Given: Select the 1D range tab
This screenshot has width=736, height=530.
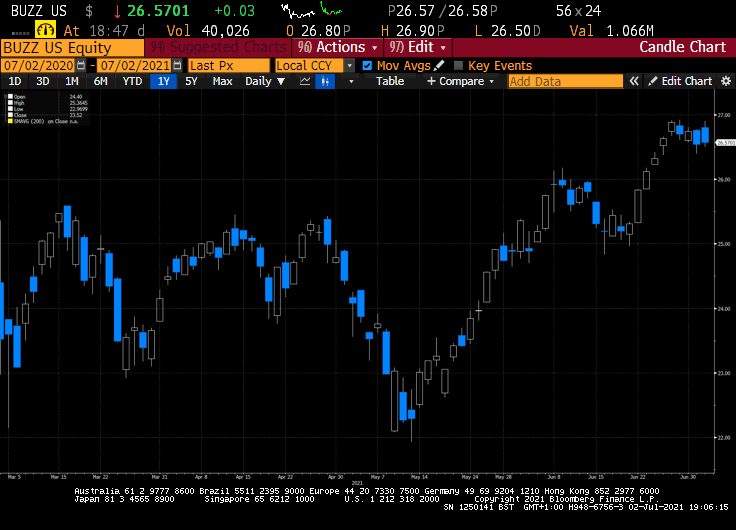Looking at the screenshot, I should click(15, 81).
